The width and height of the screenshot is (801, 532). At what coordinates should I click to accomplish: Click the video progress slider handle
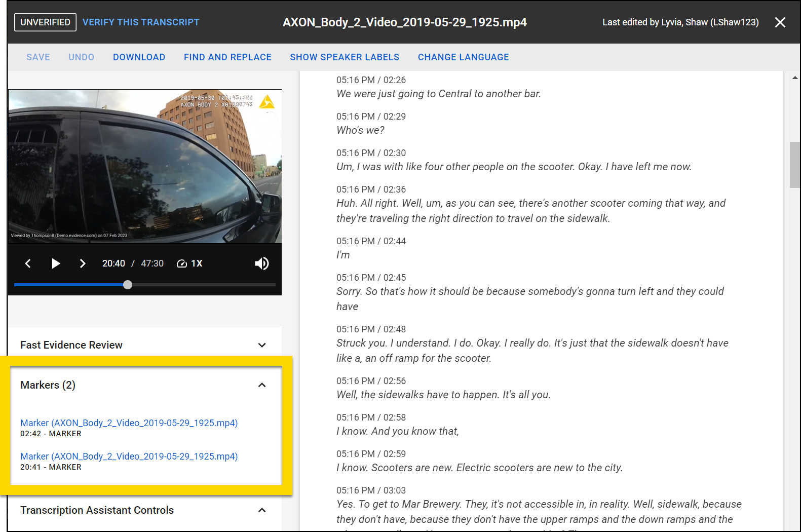click(x=128, y=285)
